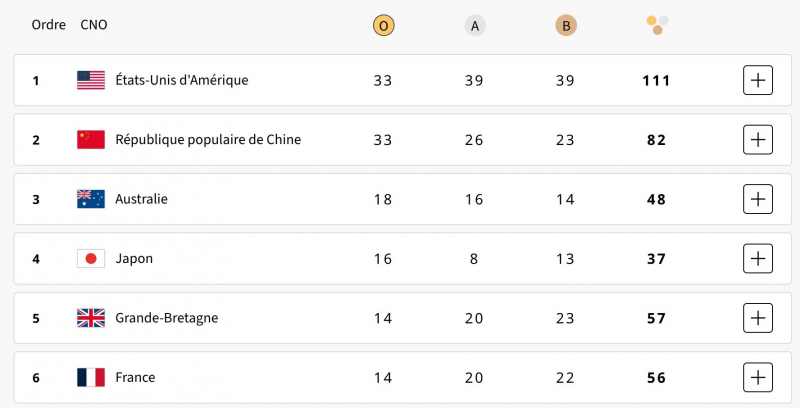Click the bronze medal column icon
The image size is (800, 408).
pos(566,26)
